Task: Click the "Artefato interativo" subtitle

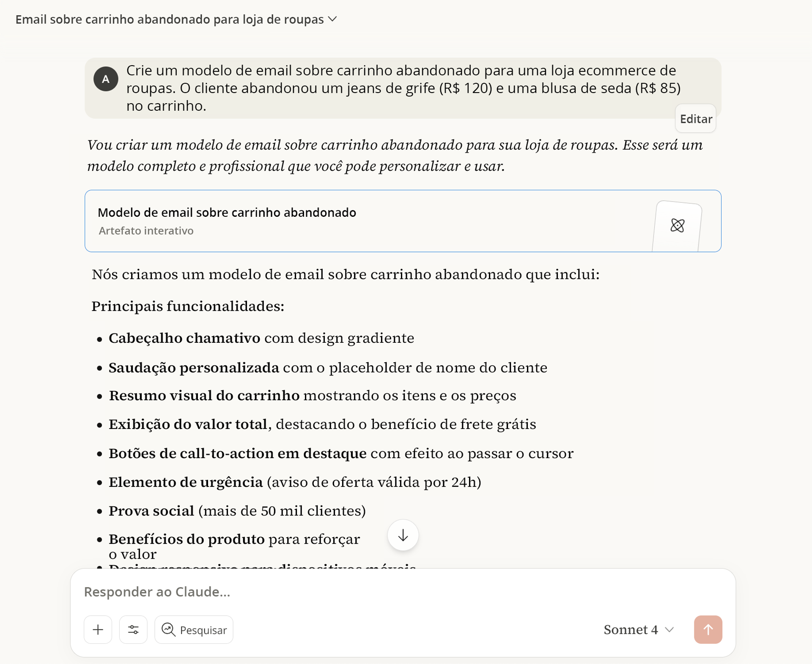Action: click(x=146, y=231)
